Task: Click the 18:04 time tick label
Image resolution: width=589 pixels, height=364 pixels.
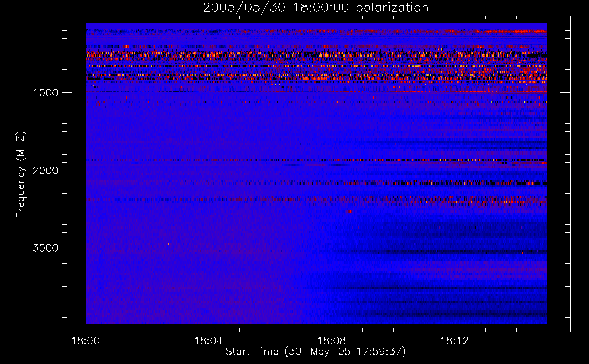Action: pyautogui.click(x=209, y=341)
